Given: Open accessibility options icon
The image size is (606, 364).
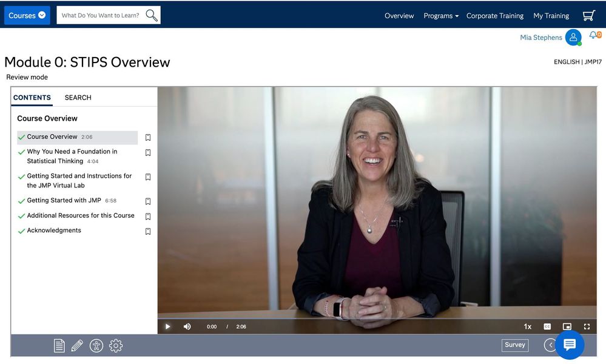Looking at the screenshot, I should (96, 345).
